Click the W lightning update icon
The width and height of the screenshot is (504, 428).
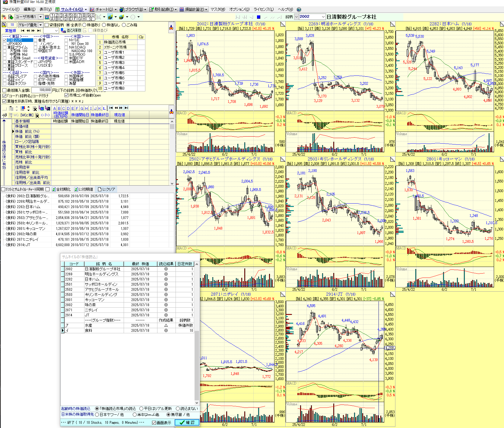tap(121, 17)
